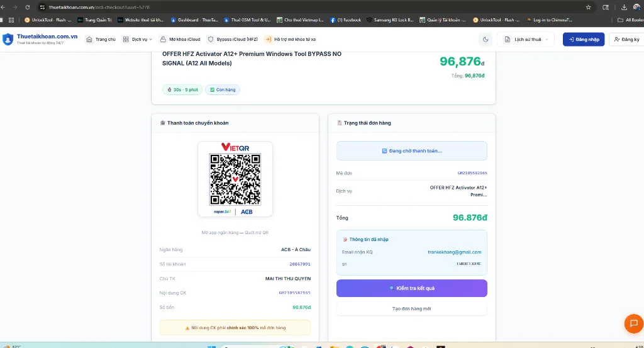
Task: Expand the Dịch vụ dropdown menu
Action: [x=138, y=40]
